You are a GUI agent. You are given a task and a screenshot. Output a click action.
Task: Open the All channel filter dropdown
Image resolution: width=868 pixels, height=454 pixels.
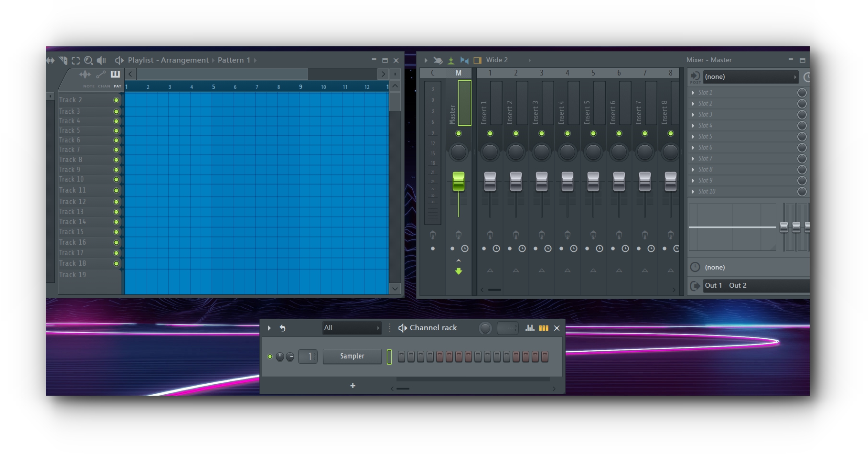point(352,328)
